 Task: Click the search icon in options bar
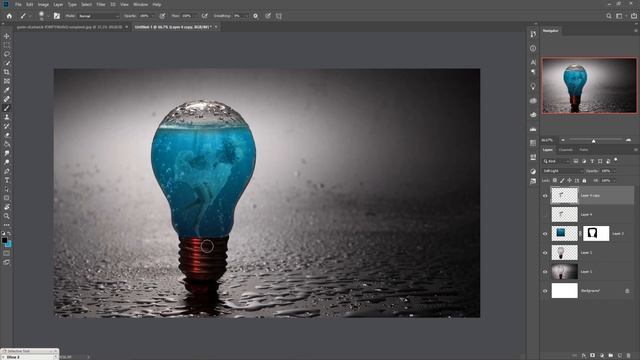pos(609,16)
